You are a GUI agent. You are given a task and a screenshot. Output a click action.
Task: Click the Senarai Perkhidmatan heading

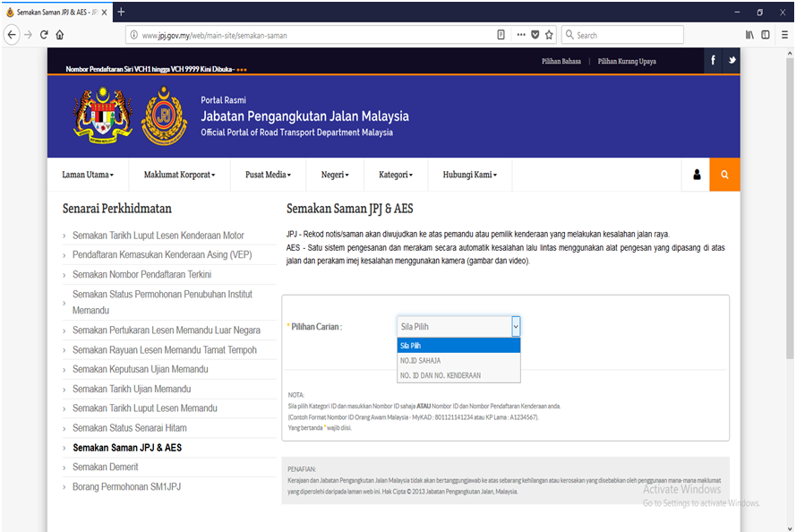[x=116, y=209]
